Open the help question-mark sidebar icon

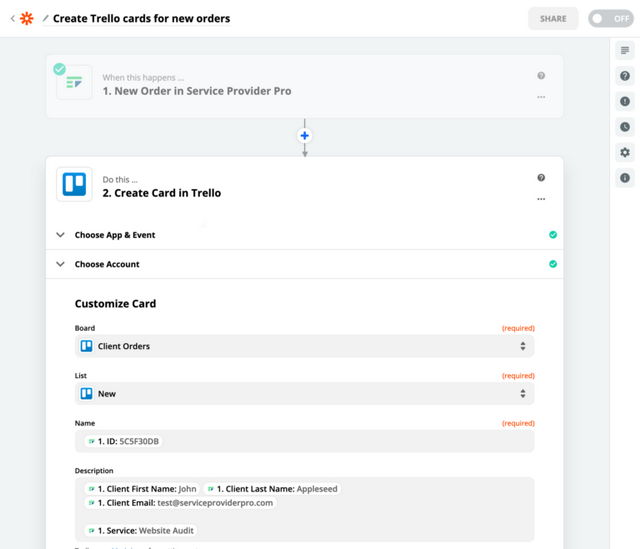pos(625,76)
